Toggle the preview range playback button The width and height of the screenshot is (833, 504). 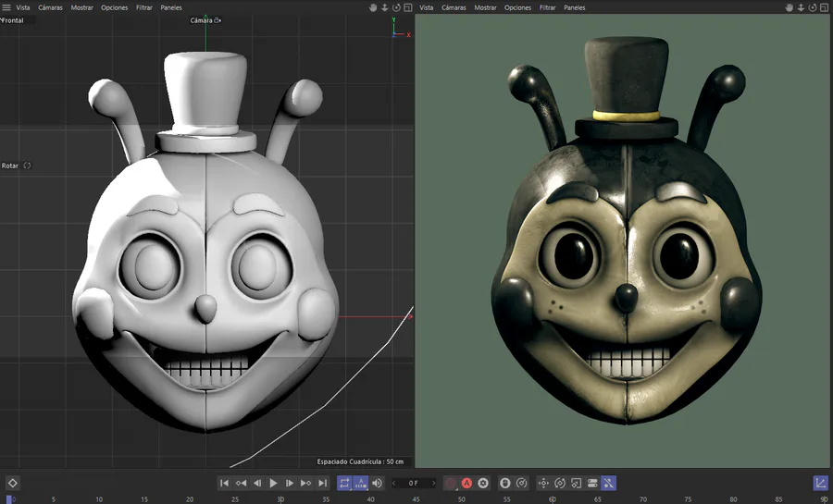point(361,483)
